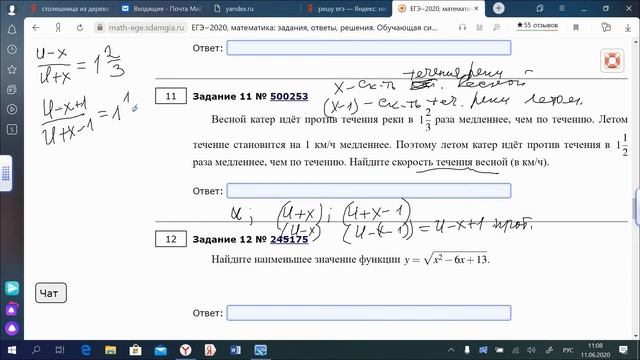This screenshot has width=640, height=360.
Task: Open the video play icon in sidebar
Action: pos(12,109)
